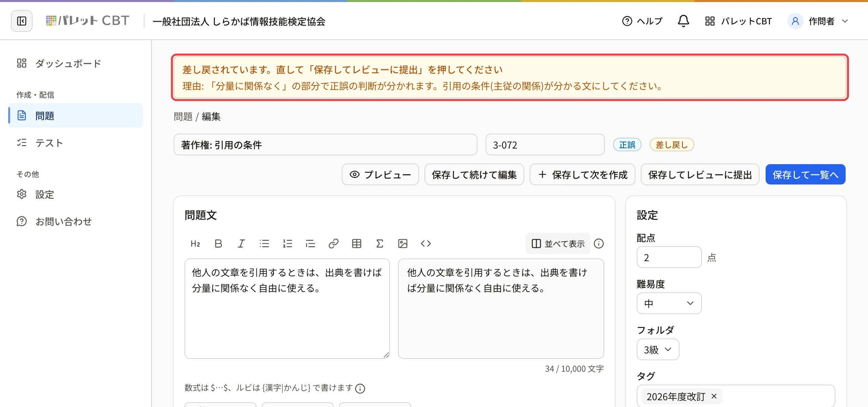Click the blue 保存して一覧へ button

pos(806,175)
